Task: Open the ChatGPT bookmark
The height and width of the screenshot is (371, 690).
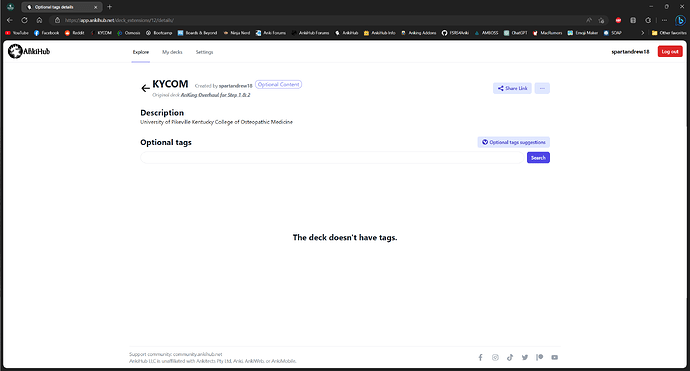Action: [515, 33]
